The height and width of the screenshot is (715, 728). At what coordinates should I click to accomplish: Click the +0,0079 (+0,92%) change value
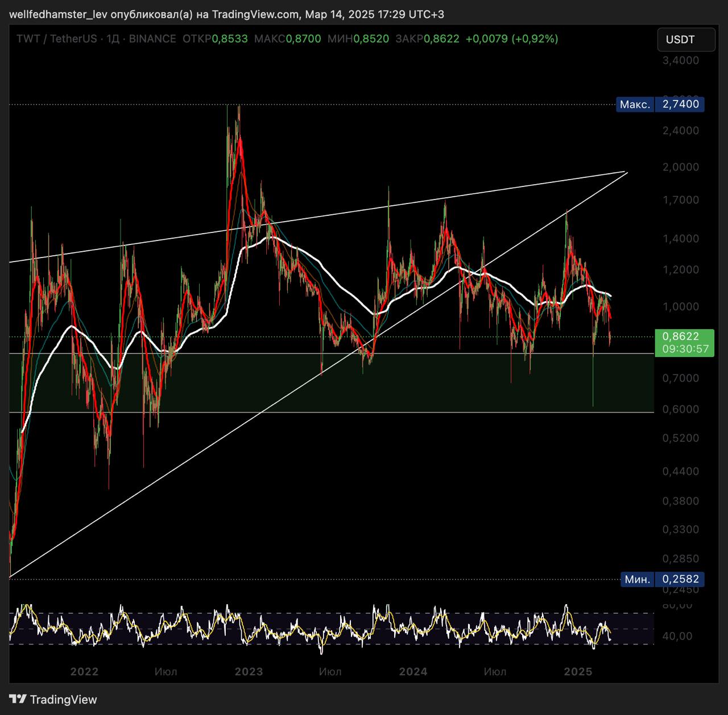point(512,39)
